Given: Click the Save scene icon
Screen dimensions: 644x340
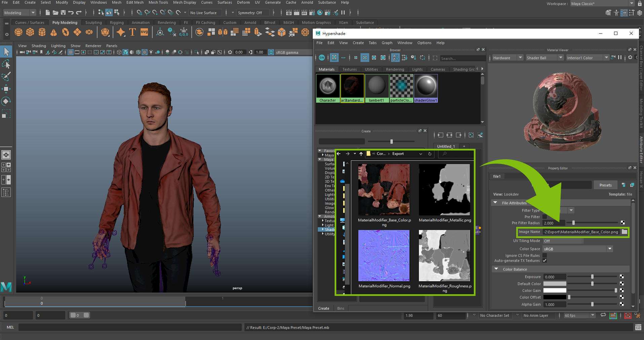Looking at the screenshot, I should point(63,12).
